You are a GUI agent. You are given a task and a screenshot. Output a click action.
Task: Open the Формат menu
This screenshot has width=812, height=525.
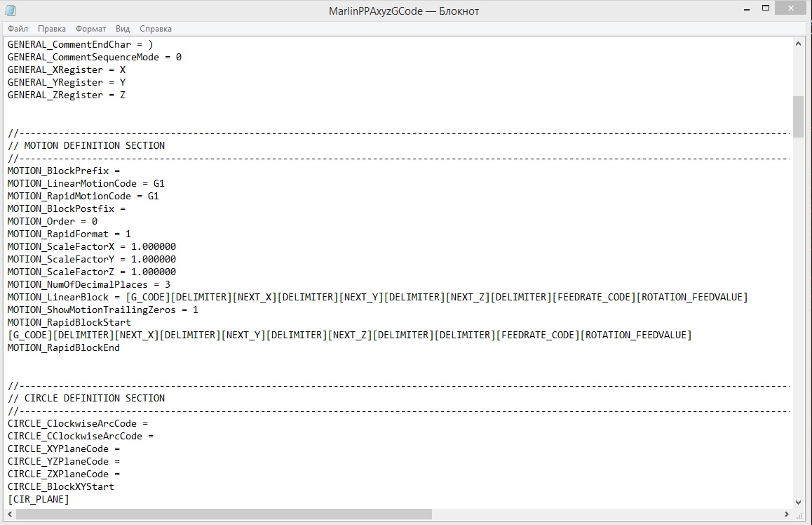click(90, 29)
